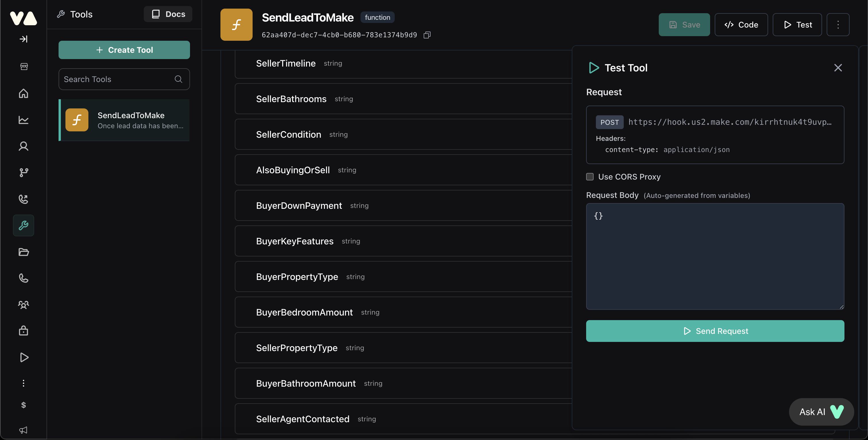868x440 pixels.
Task: Click the Create Tool button
Action: click(x=124, y=50)
